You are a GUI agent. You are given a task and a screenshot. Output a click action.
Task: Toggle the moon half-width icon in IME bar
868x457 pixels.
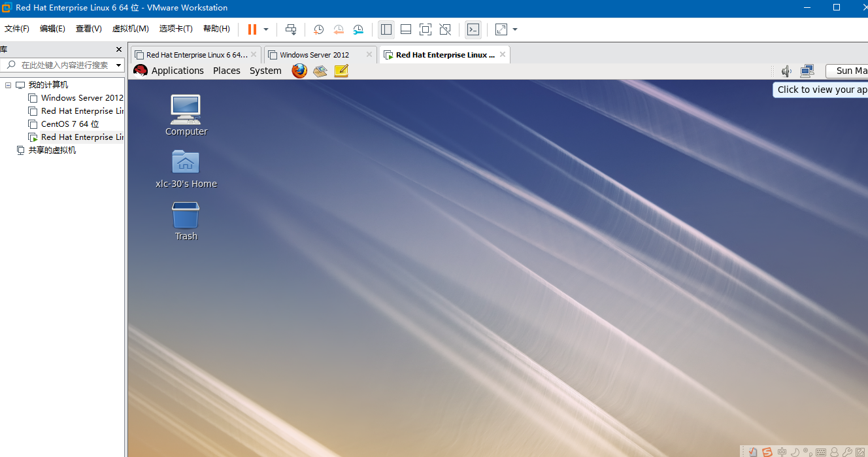[x=795, y=452]
